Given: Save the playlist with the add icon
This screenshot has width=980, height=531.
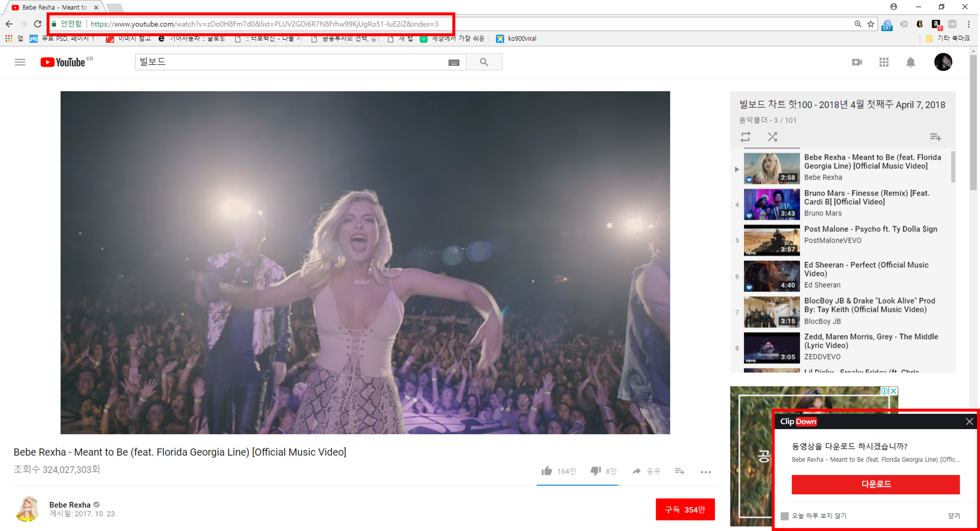Looking at the screenshot, I should [x=935, y=137].
